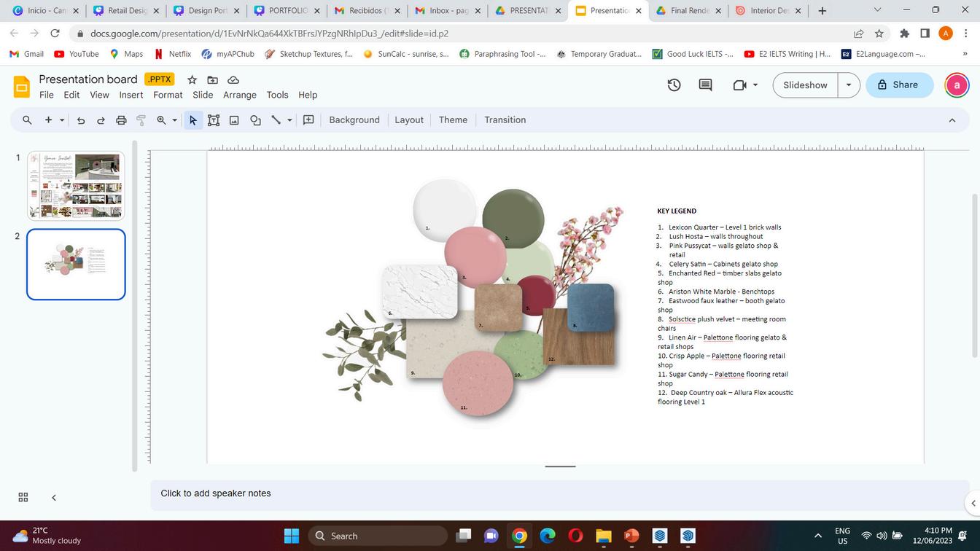This screenshot has width=980, height=551.
Task: Open the version history clock icon
Action: 674,85
